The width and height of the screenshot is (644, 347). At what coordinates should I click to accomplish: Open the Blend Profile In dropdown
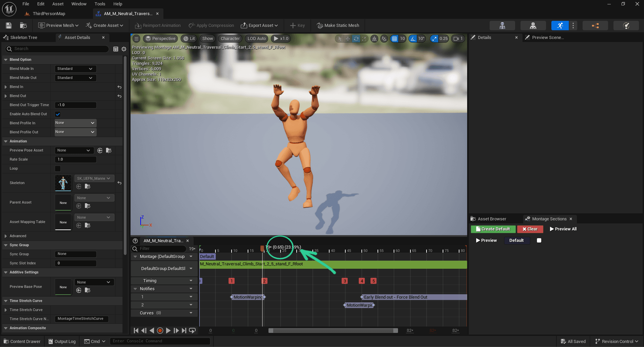(x=76, y=123)
